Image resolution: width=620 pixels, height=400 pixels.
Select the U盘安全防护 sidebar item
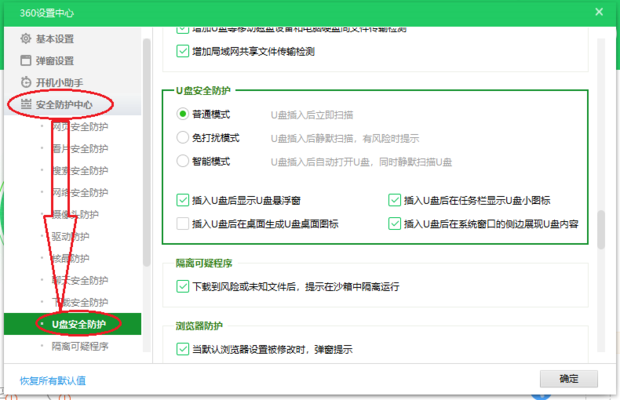72,324
